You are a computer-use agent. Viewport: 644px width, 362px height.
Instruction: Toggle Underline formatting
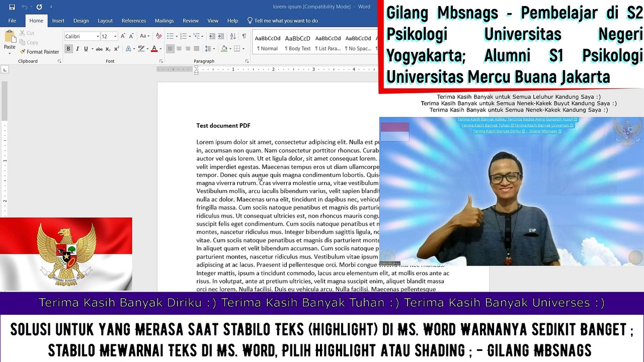coord(86,49)
